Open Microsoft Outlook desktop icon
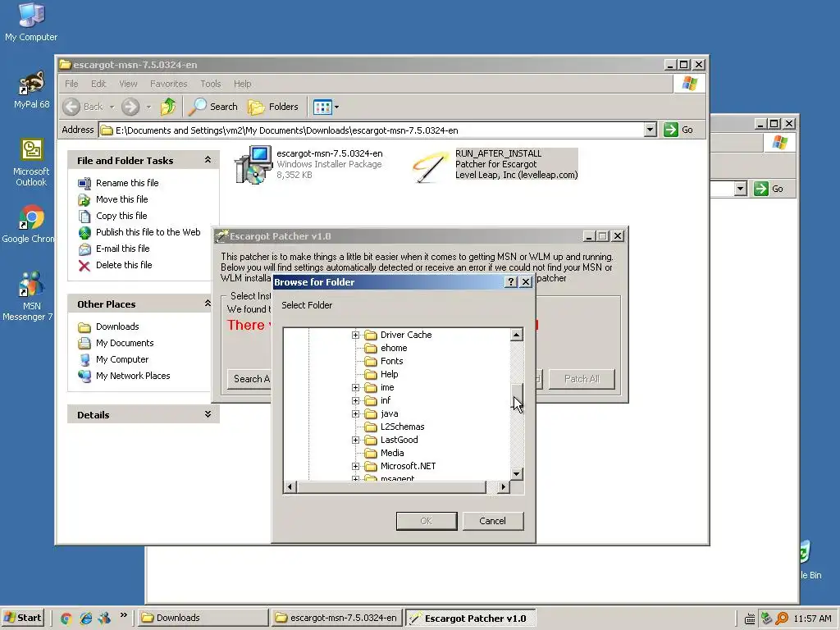This screenshot has height=630, width=840. (31, 162)
